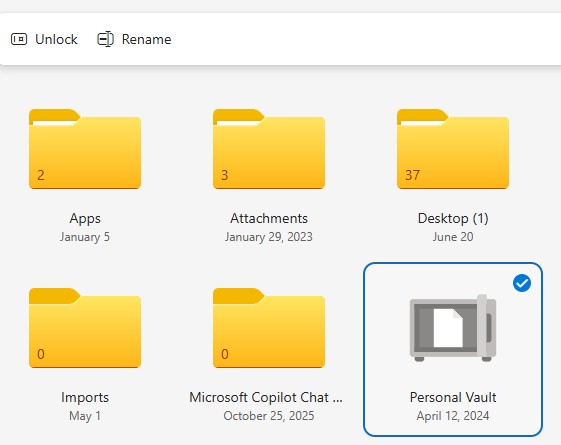Click the Microsoft Copilot Chat name text
Viewport: 561px width, 445px height.
click(266, 397)
